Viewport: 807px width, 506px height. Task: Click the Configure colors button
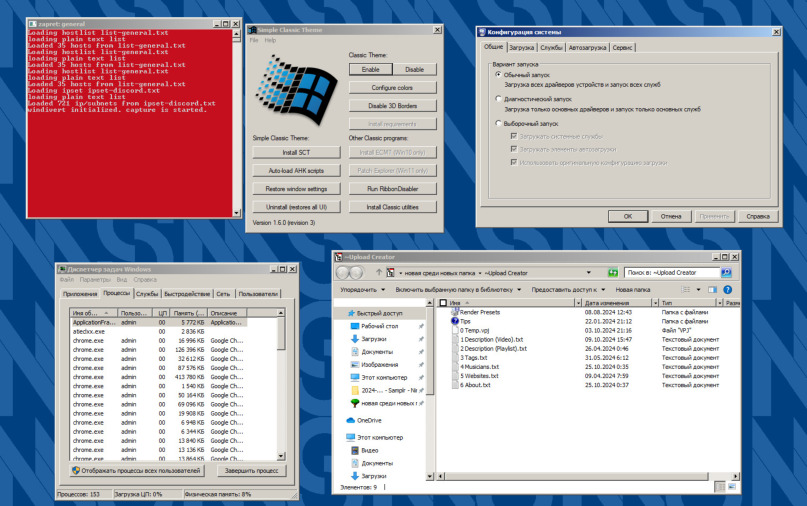393,88
